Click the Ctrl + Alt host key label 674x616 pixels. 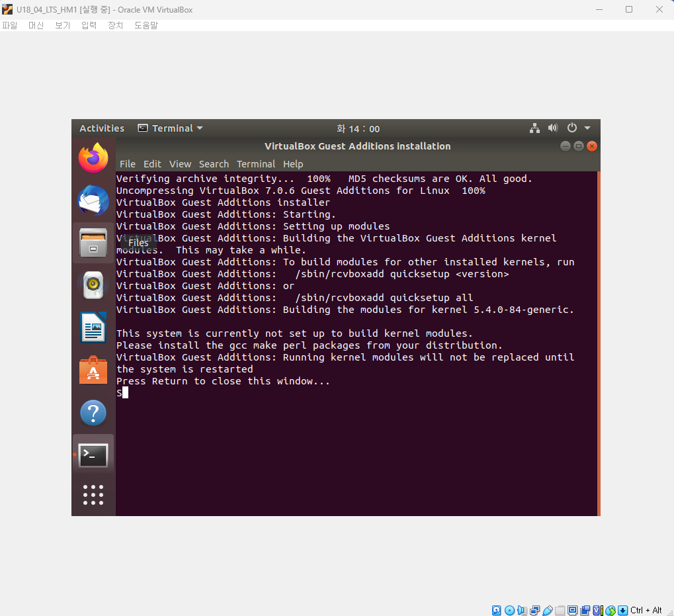click(x=646, y=610)
